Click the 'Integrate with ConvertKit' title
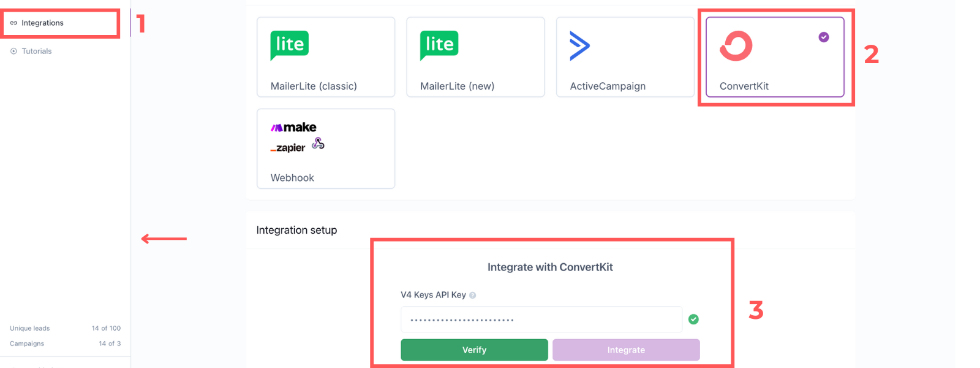 click(x=550, y=267)
